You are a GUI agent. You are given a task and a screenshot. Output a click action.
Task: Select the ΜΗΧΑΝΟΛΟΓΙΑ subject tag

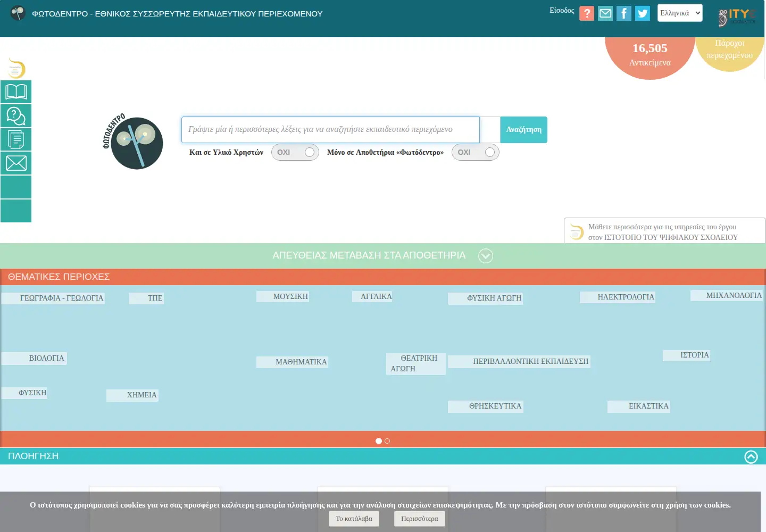727,295
